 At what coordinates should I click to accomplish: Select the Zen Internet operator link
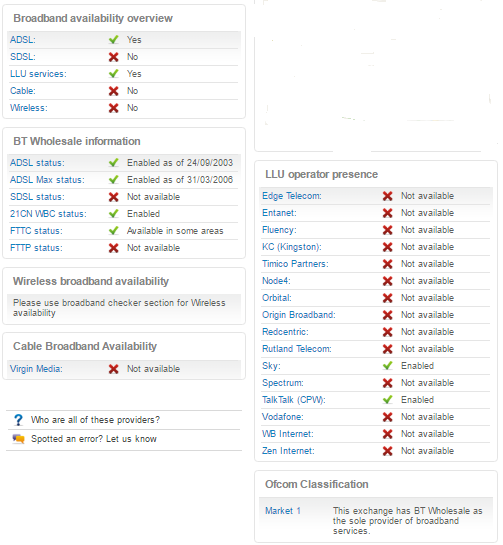click(288, 451)
